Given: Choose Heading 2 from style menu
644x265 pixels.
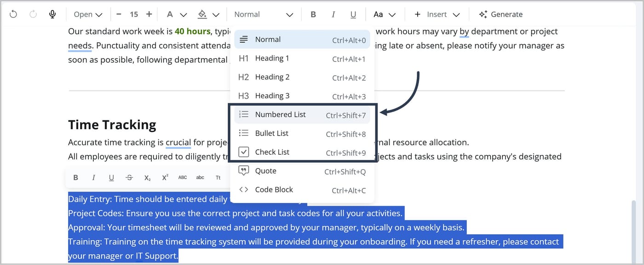Looking at the screenshot, I should point(302,77).
